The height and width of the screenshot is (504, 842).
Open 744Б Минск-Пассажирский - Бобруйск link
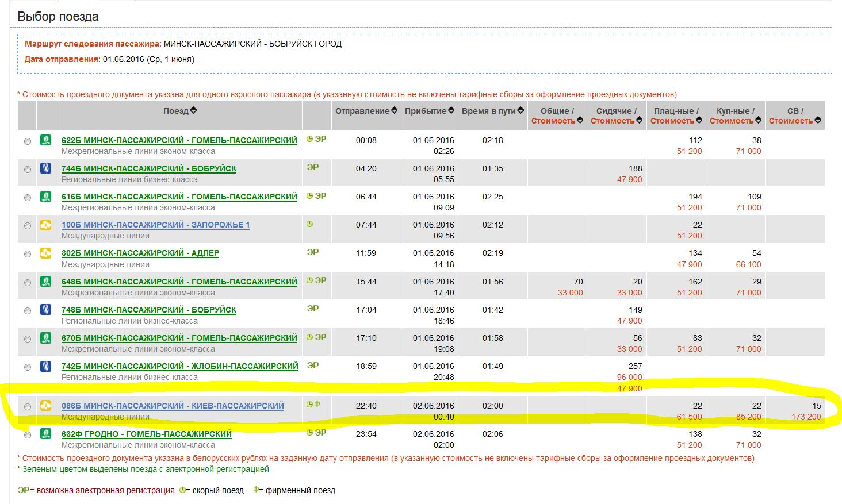149,168
